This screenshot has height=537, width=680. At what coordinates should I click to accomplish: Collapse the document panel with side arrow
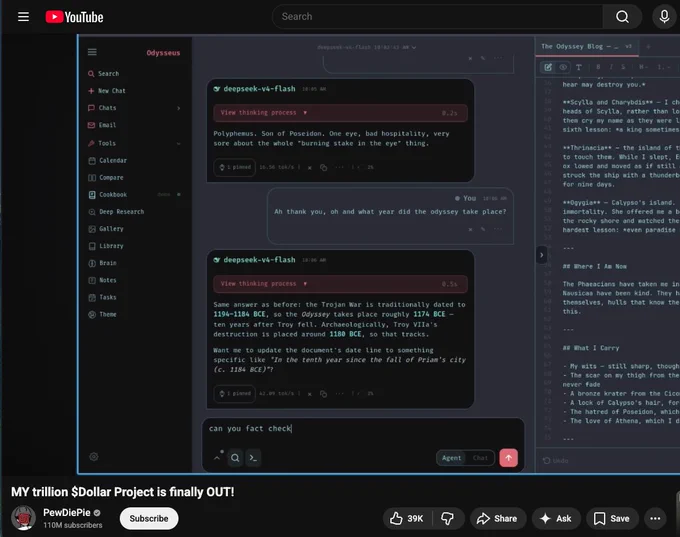tap(541, 255)
